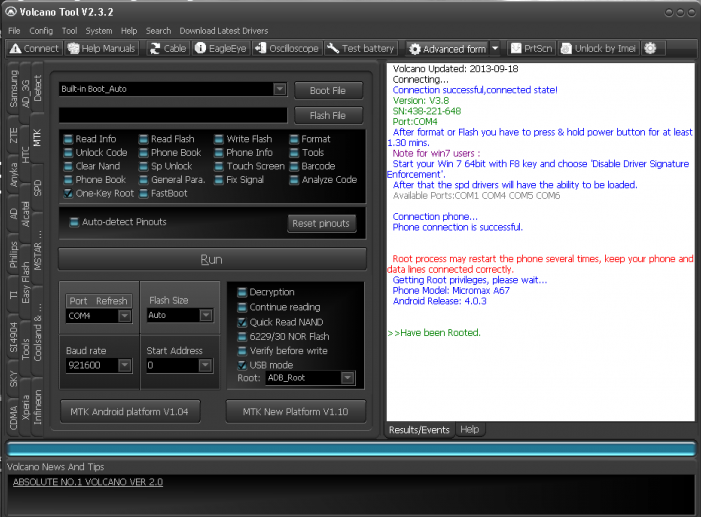Image resolution: width=701 pixels, height=517 pixels.
Task: Select the SPD side tab
Action: [37, 187]
